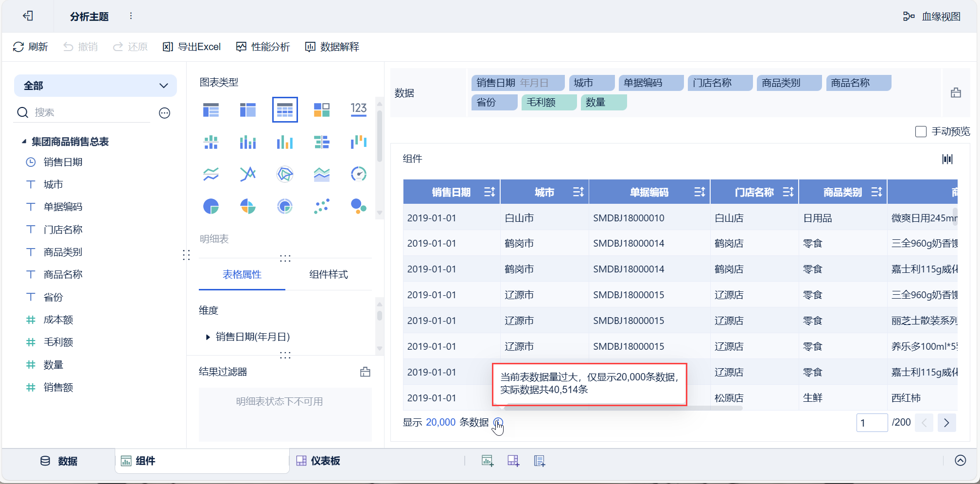Click the info icon after 条数据
This screenshot has width=980, height=484.
(498, 422)
